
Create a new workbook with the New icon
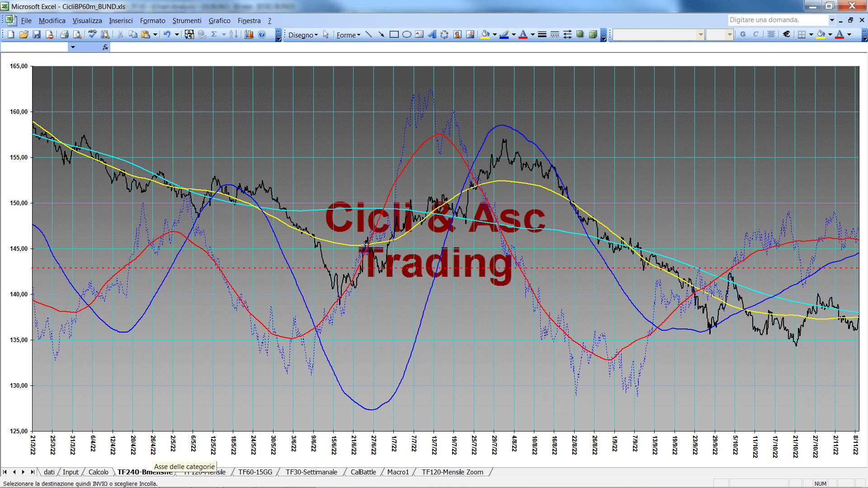[x=11, y=34]
